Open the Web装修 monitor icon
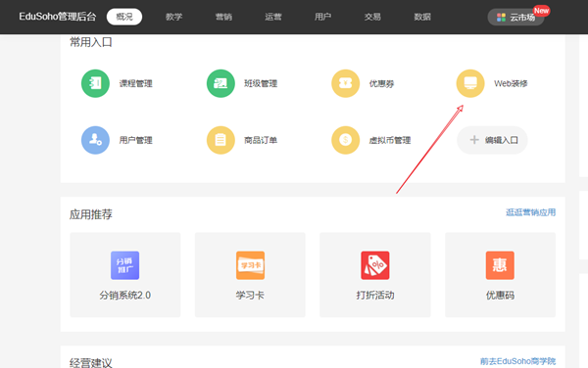The width and height of the screenshot is (588, 368). [470, 83]
